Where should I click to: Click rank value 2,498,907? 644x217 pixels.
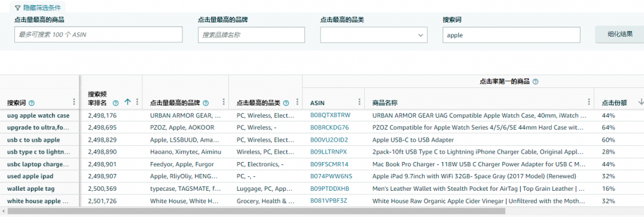click(102, 176)
